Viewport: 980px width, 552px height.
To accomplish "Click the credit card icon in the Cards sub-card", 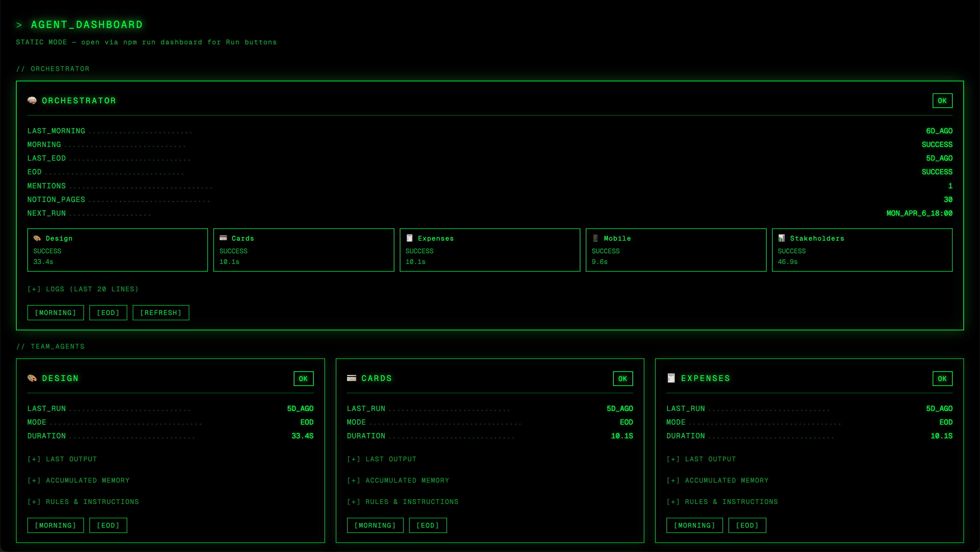I will [223, 238].
